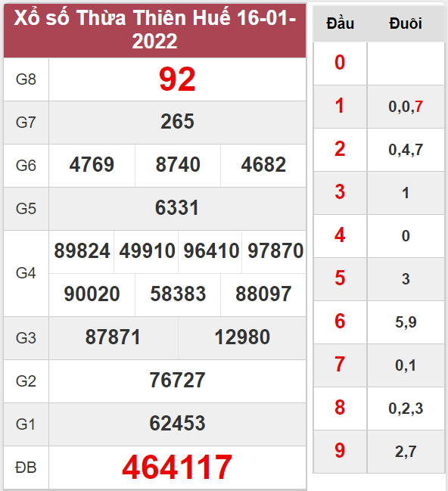Select the G5 result 6331
The height and width of the screenshot is (491, 448).
[177, 208]
